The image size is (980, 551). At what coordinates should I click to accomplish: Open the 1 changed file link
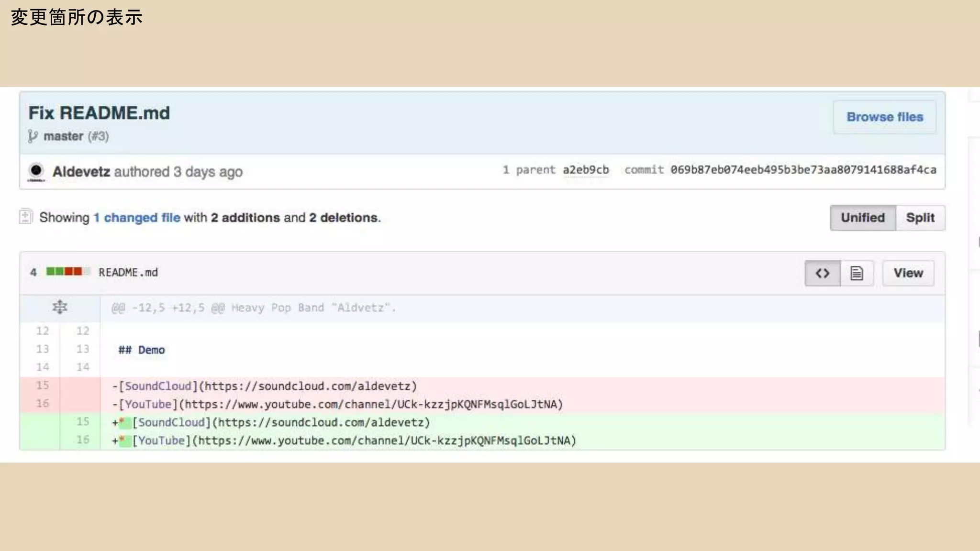pyautogui.click(x=137, y=218)
